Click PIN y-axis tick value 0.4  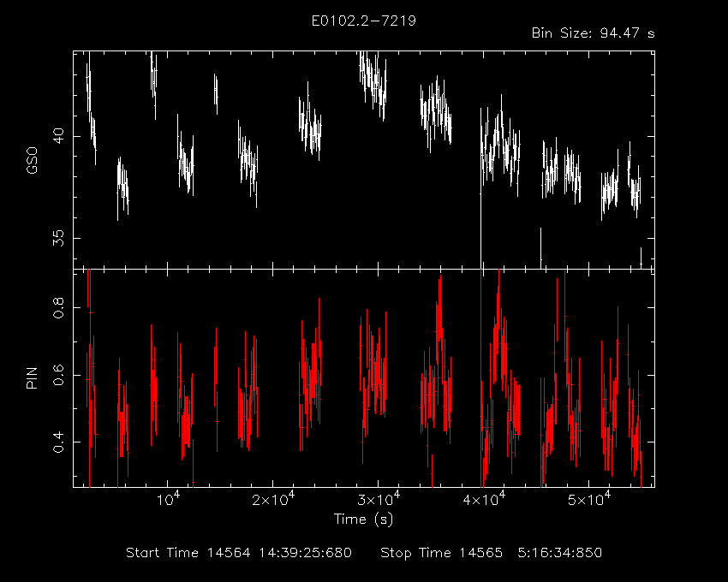(x=58, y=442)
